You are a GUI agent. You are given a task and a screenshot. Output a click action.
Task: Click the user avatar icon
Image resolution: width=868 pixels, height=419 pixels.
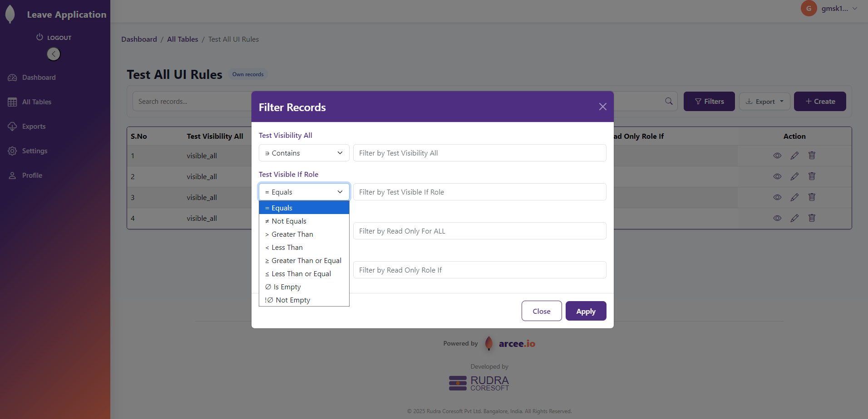pyautogui.click(x=809, y=8)
